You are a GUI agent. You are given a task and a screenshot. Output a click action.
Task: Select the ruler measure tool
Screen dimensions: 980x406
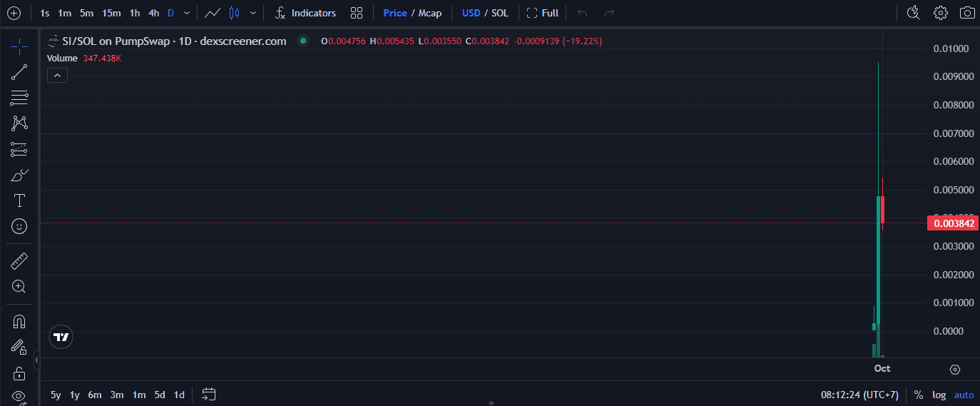tap(19, 261)
